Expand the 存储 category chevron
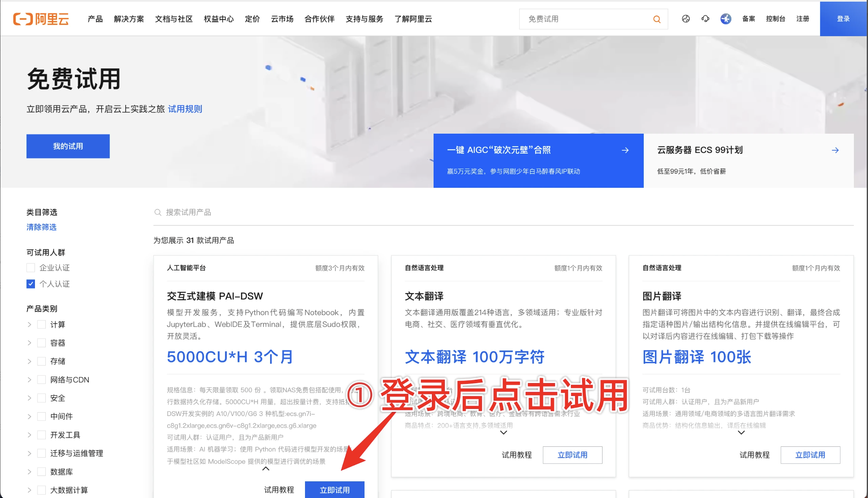 pos(29,361)
